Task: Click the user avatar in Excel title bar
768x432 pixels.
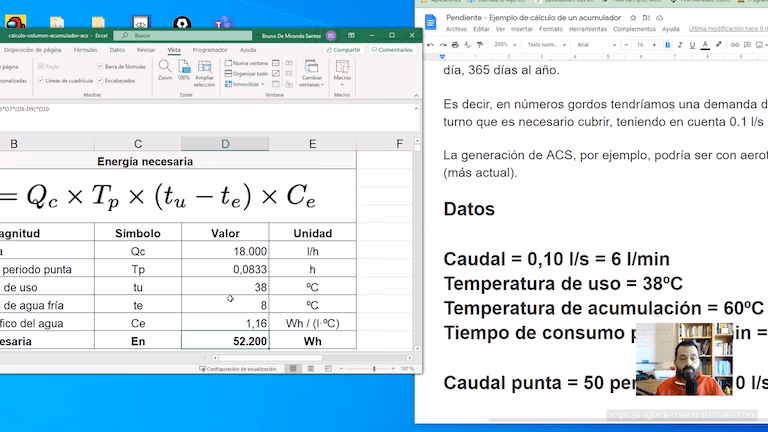Action: tap(331, 36)
